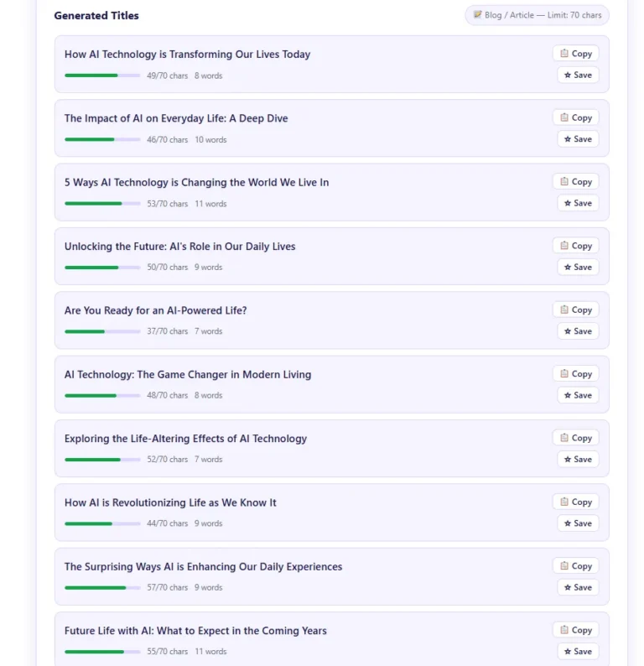Click the Blog / Article 70 chars limit badge

[537, 15]
